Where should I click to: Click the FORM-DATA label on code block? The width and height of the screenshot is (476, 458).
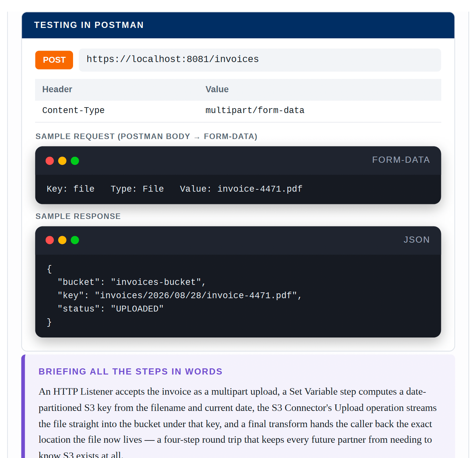point(401,160)
